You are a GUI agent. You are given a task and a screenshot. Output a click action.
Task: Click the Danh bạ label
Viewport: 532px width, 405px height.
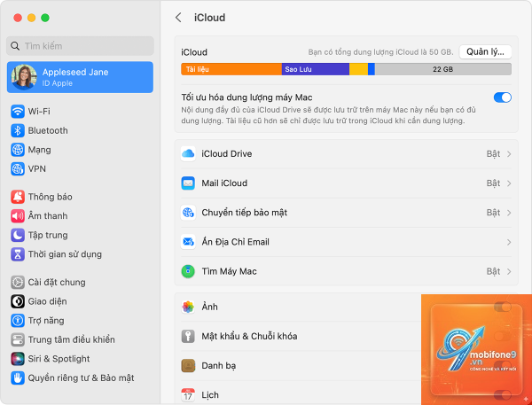click(219, 366)
